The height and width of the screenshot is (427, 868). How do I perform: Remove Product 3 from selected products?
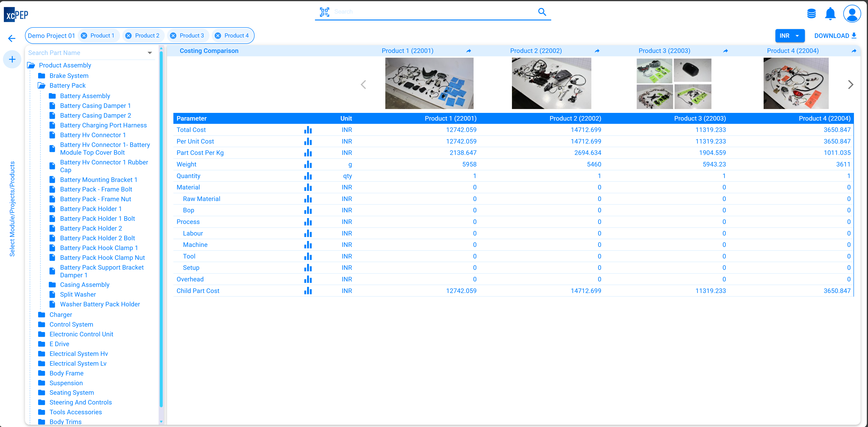pyautogui.click(x=173, y=35)
